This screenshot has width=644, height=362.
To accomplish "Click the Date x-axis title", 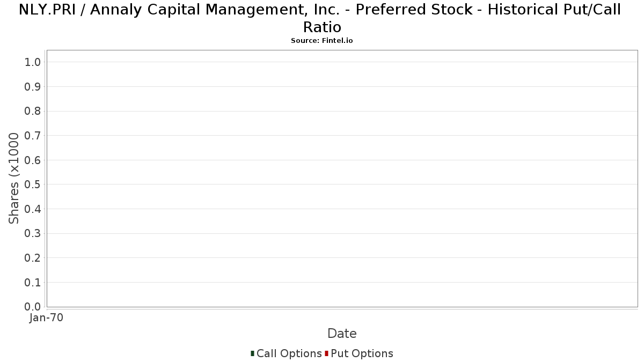I will [342, 334].
